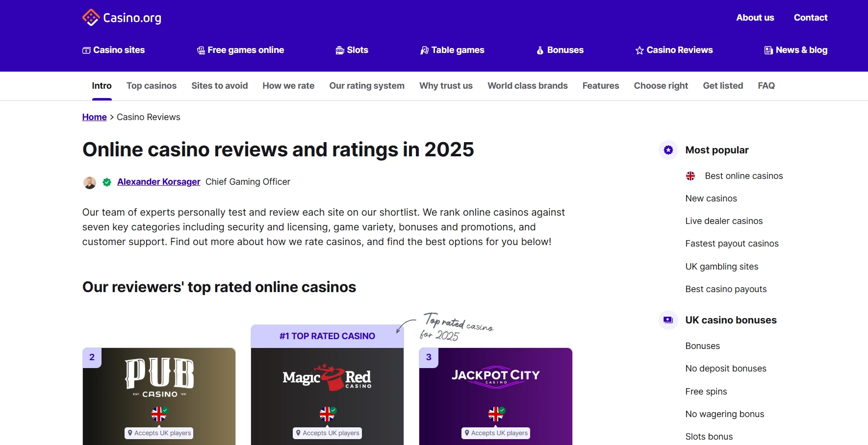Click the Casino Reviews star icon

pyautogui.click(x=639, y=50)
